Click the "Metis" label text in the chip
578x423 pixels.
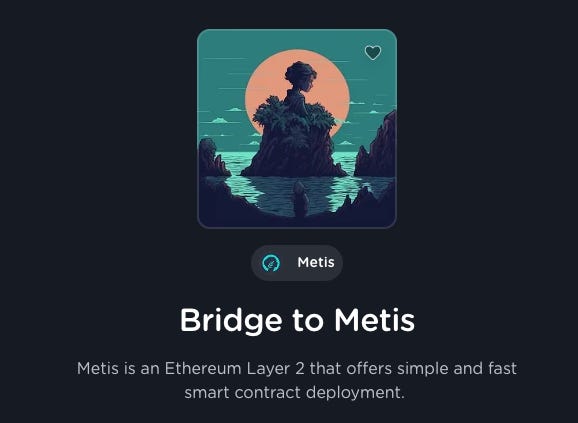(316, 262)
